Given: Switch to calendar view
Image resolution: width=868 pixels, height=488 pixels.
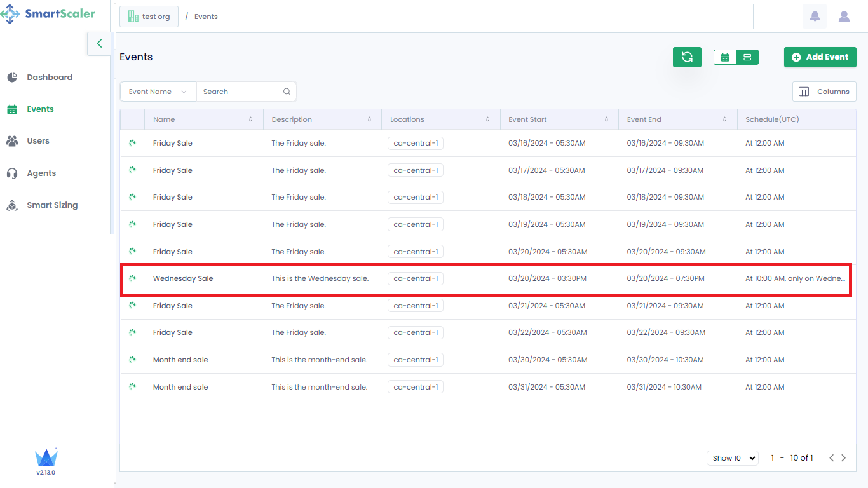Looking at the screenshot, I should coord(725,57).
